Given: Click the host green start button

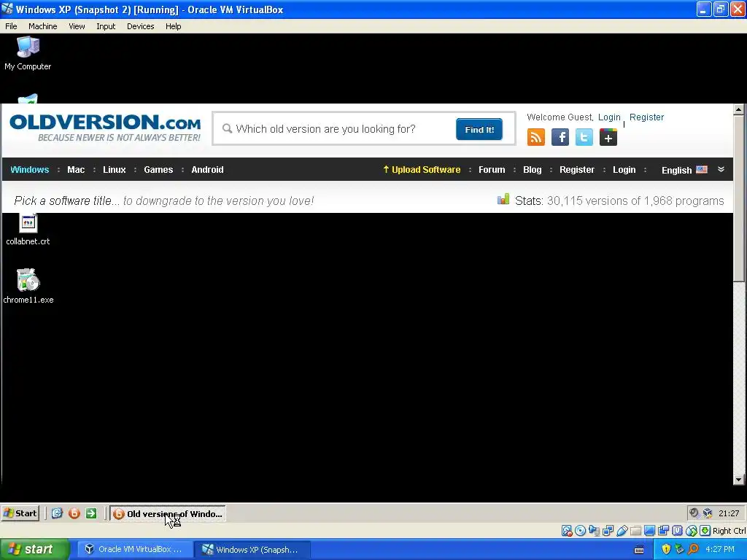Looking at the screenshot, I should coord(34,549).
